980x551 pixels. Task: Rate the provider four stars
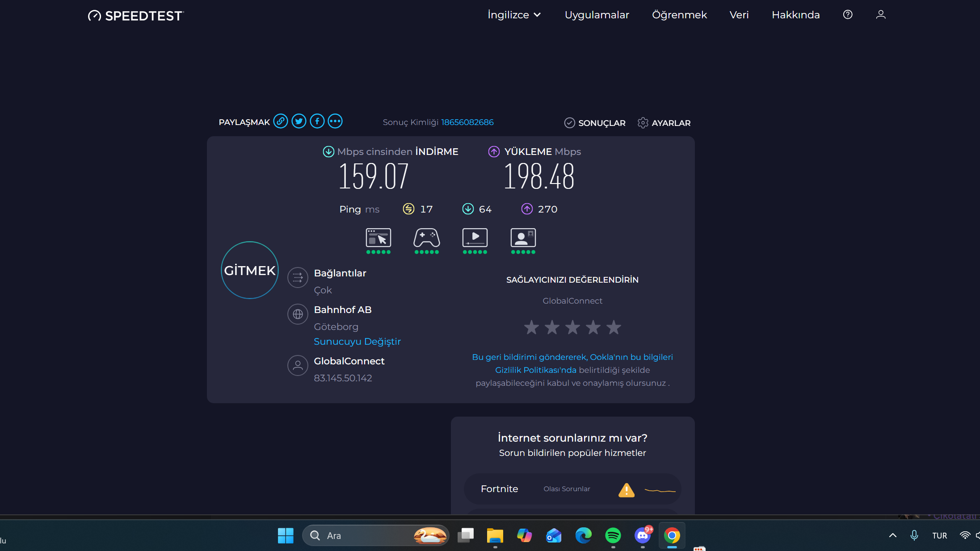tap(593, 327)
